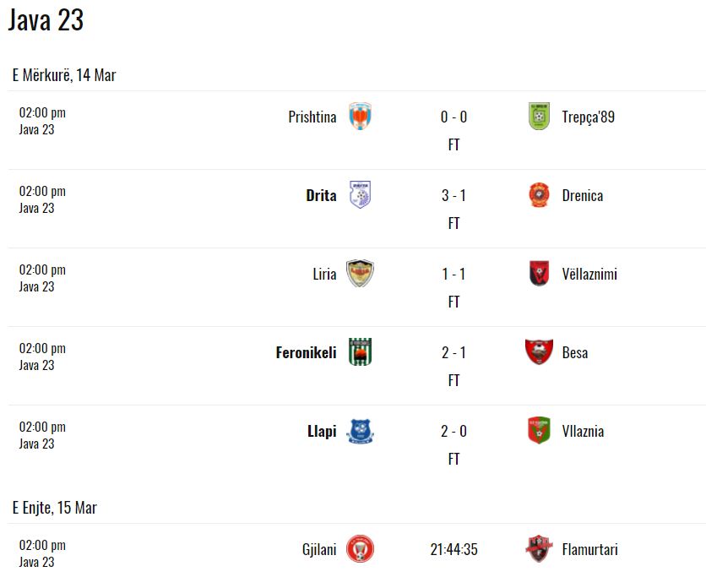This screenshot has height=588, width=706.
Task: Open the Flamurtari team name link
Action: pos(589,549)
